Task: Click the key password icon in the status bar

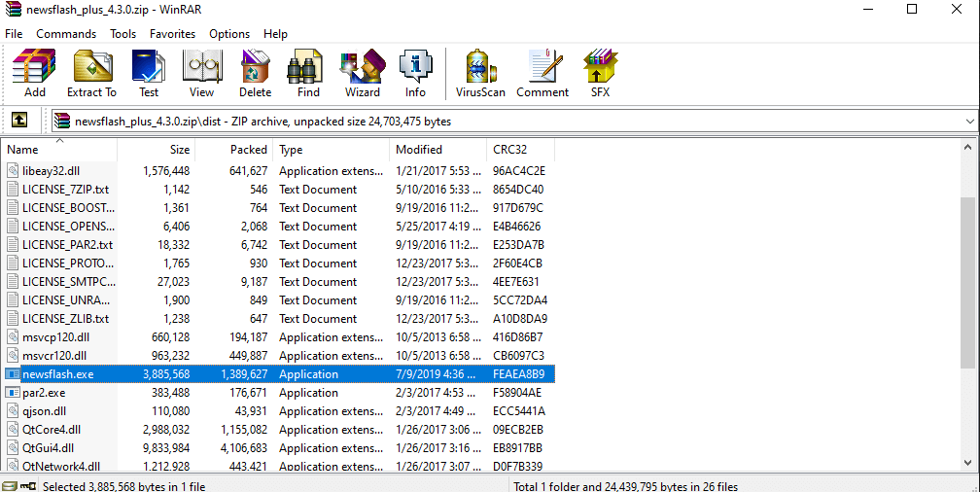Action: tap(27, 486)
